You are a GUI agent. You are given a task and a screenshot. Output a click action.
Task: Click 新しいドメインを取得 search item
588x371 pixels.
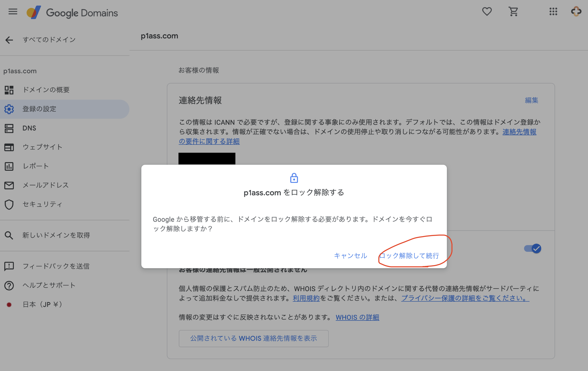(x=56, y=235)
